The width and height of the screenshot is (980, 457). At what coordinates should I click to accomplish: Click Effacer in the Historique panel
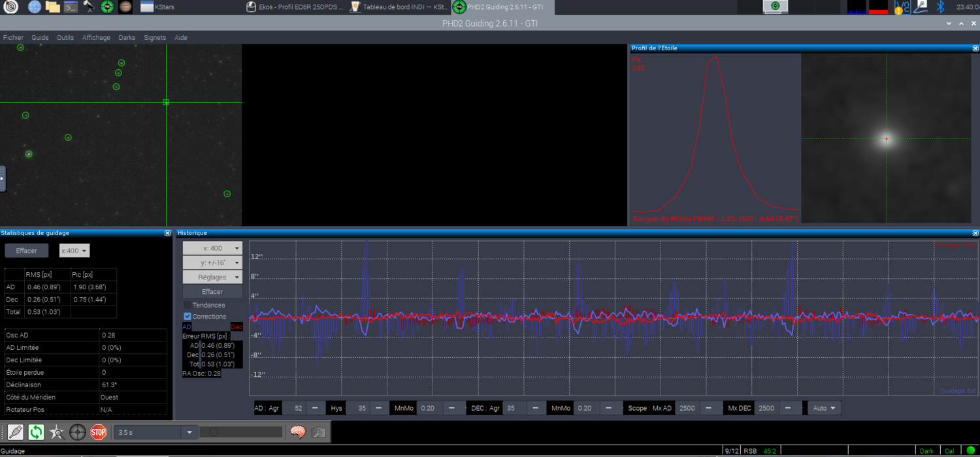pyautogui.click(x=212, y=292)
